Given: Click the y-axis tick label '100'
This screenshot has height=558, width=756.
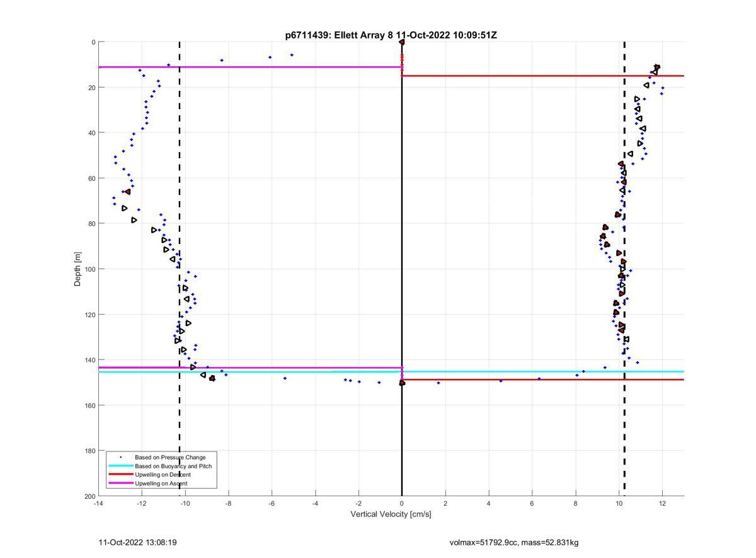Looking at the screenshot, I should click(89, 269).
